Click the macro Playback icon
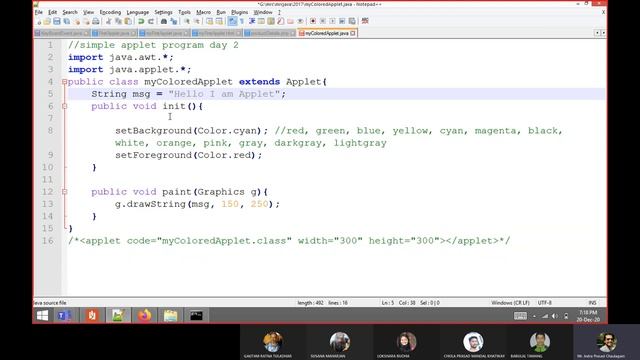Screen dimensions: 640x360 [333, 21]
